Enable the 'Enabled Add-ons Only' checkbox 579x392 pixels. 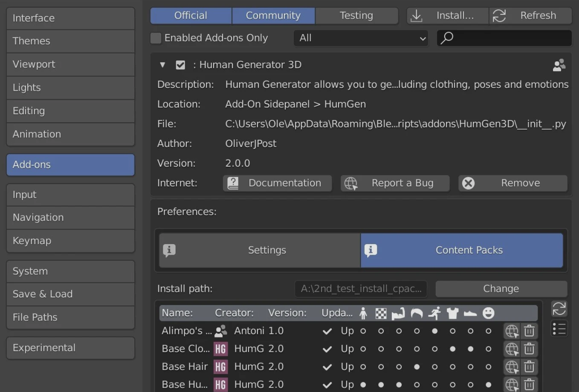pos(156,38)
